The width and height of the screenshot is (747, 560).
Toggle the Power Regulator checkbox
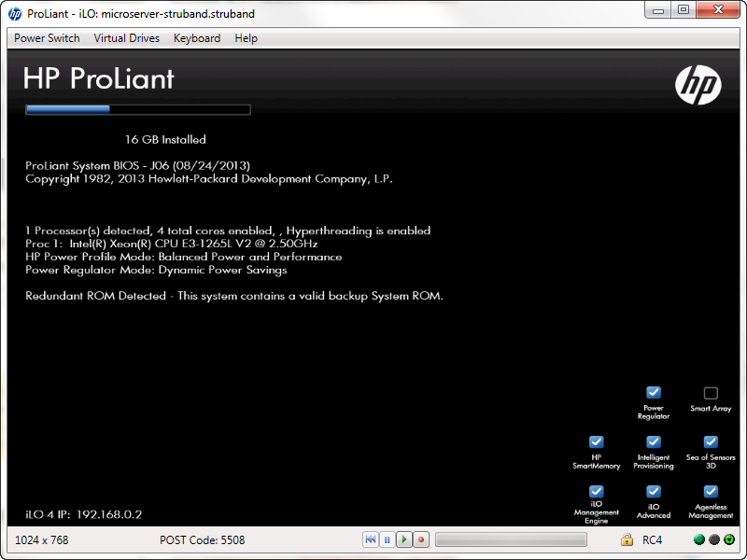(654, 393)
